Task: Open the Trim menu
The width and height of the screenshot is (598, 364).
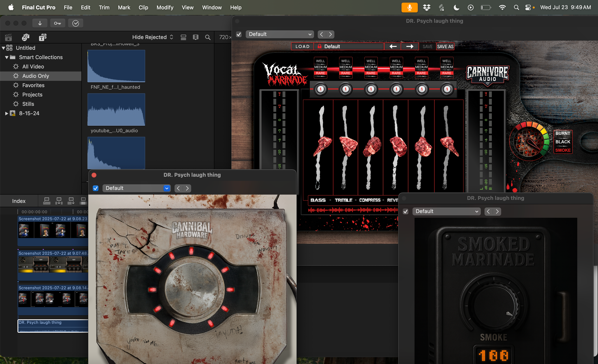Action: coord(104,8)
